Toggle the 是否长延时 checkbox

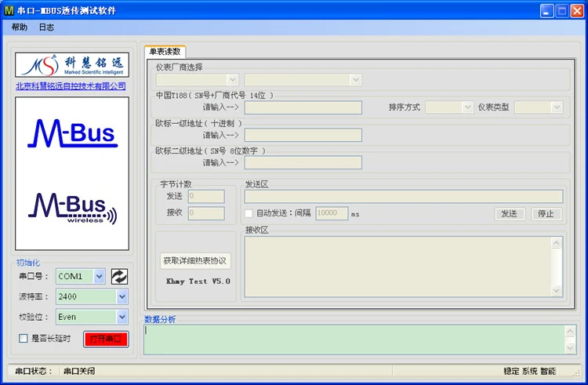point(24,339)
